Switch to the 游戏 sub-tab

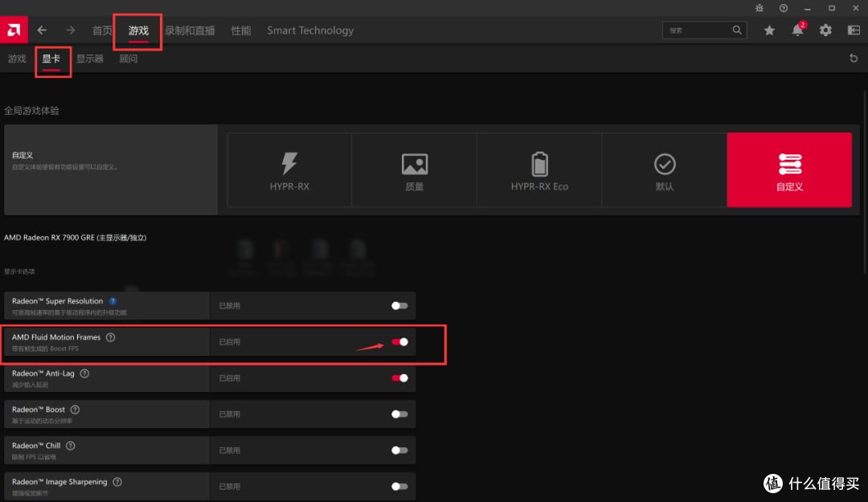[17, 59]
